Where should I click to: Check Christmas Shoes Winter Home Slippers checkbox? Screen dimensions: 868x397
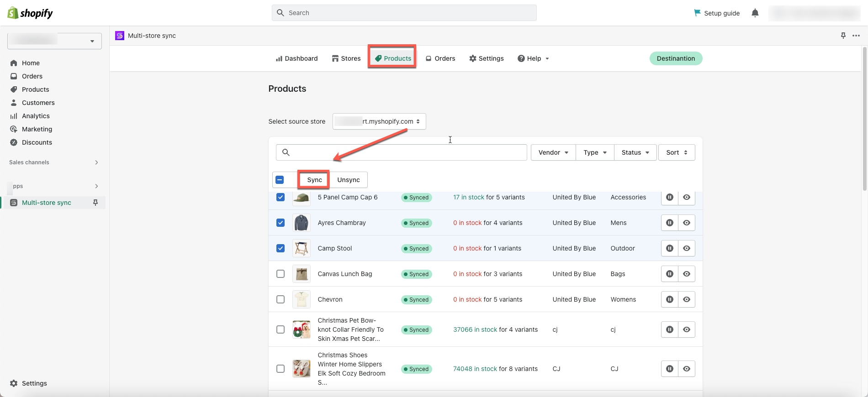pos(281,369)
